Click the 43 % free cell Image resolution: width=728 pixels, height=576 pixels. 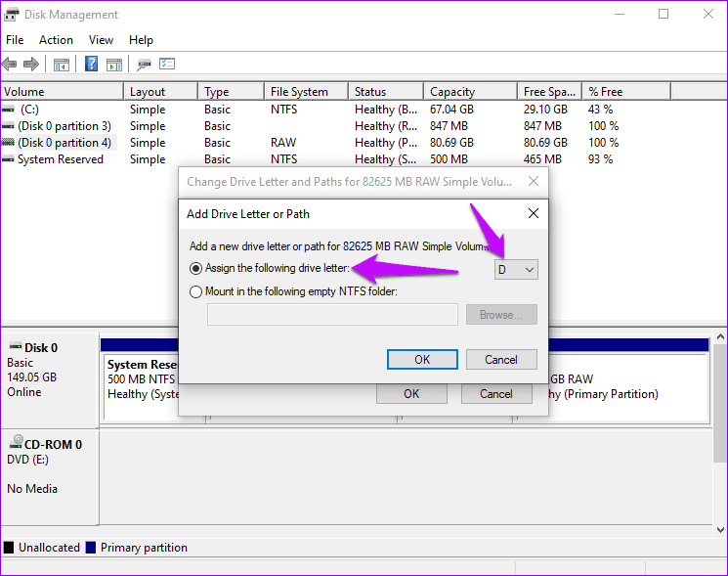601,110
